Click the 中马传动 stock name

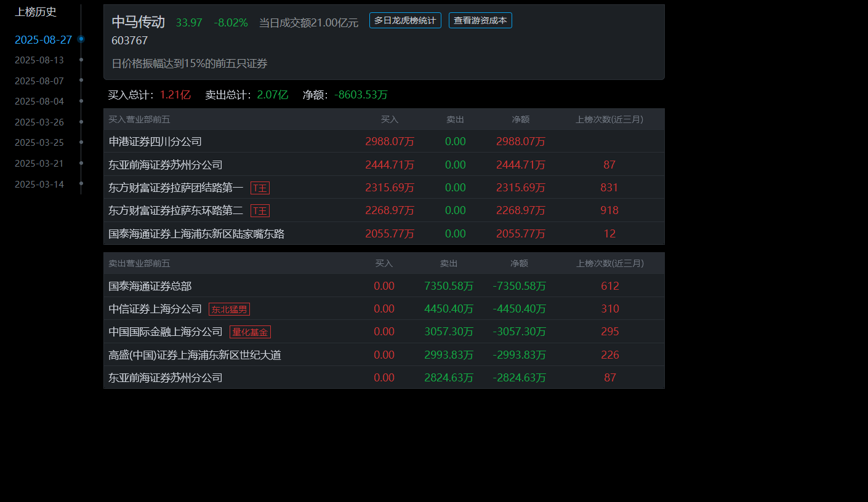pyautogui.click(x=139, y=22)
